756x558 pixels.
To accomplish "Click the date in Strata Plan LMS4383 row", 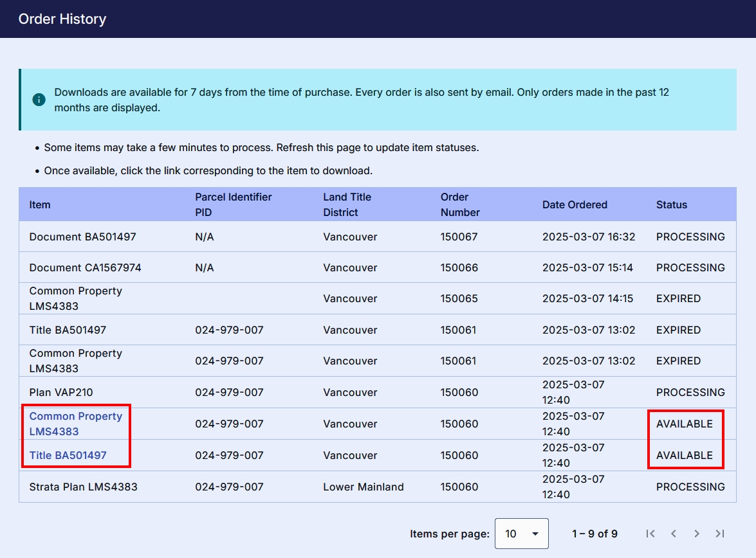I will [573, 487].
